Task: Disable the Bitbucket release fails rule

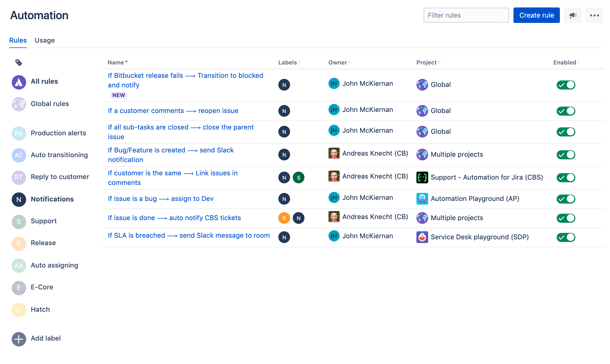Action: tap(566, 85)
